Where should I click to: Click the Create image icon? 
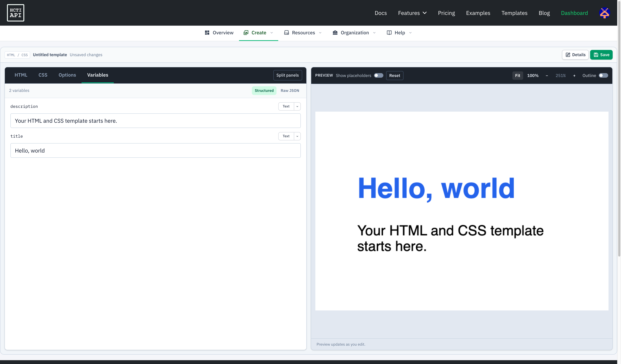pyautogui.click(x=246, y=33)
